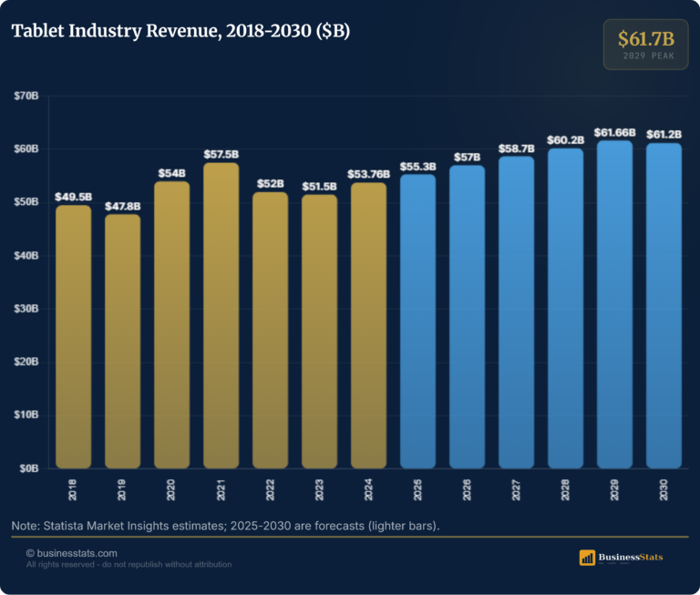Click the 2023 revenue bar
Screen dimensions: 700x595
pos(319,331)
